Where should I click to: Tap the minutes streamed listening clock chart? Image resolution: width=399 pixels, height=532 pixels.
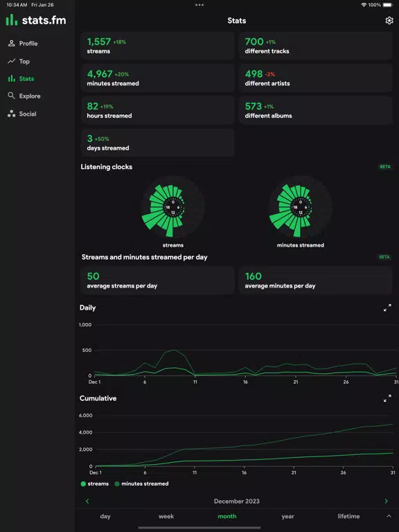click(300, 208)
